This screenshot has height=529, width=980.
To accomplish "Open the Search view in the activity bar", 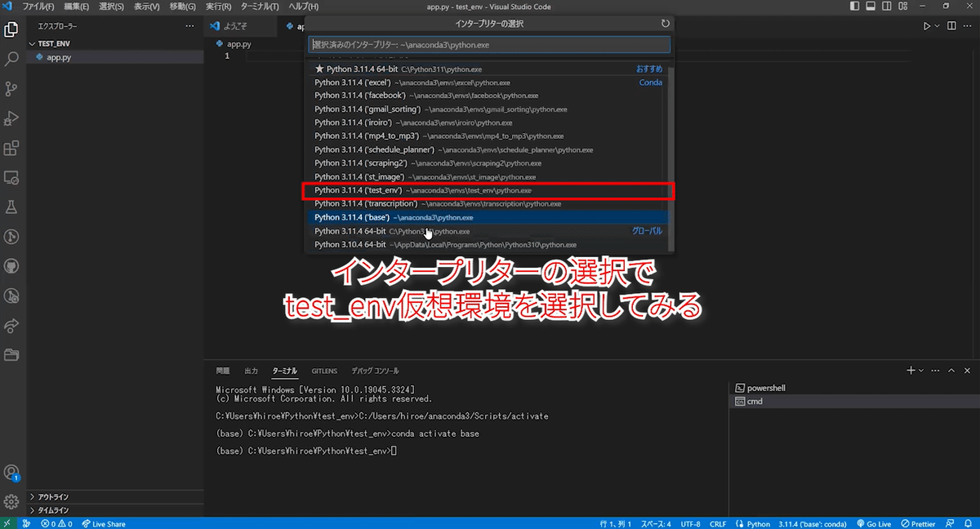I will [x=11, y=60].
